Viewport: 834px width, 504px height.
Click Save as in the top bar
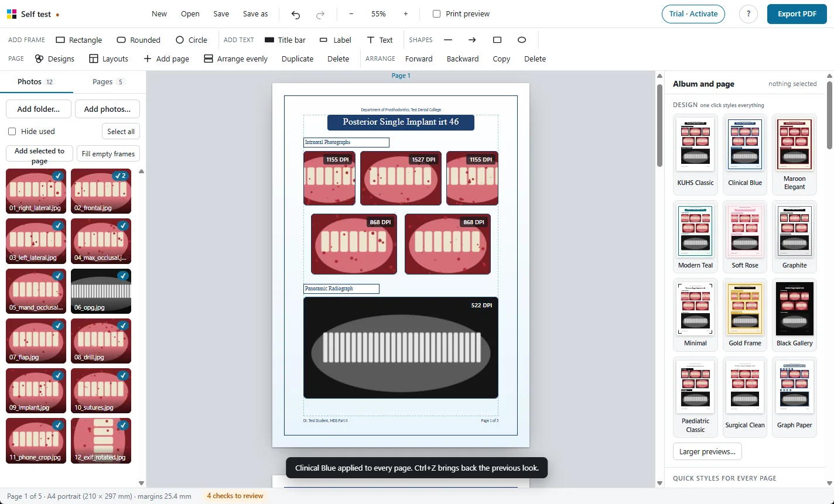pyautogui.click(x=255, y=14)
